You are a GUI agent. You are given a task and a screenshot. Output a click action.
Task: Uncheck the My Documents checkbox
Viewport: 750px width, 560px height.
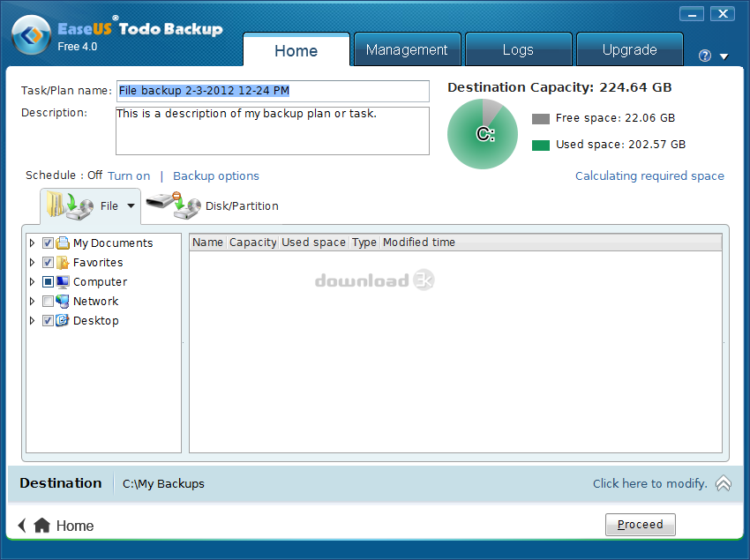click(x=48, y=243)
